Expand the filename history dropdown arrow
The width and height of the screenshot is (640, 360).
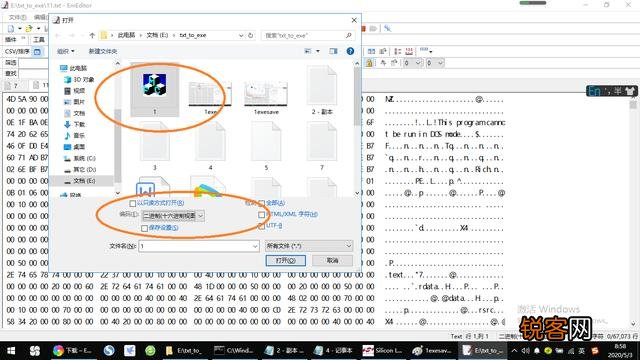(255, 246)
